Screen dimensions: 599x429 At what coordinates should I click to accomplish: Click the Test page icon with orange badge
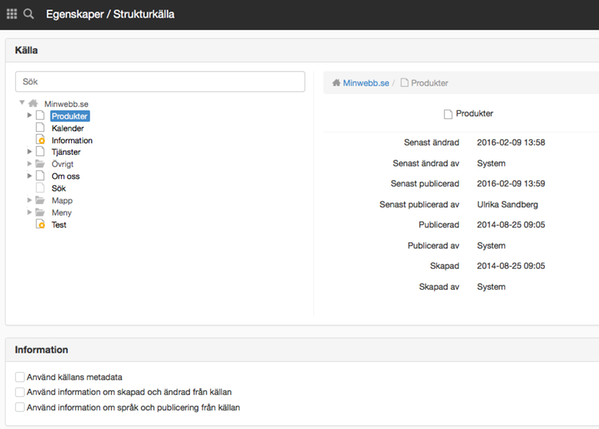(40, 224)
